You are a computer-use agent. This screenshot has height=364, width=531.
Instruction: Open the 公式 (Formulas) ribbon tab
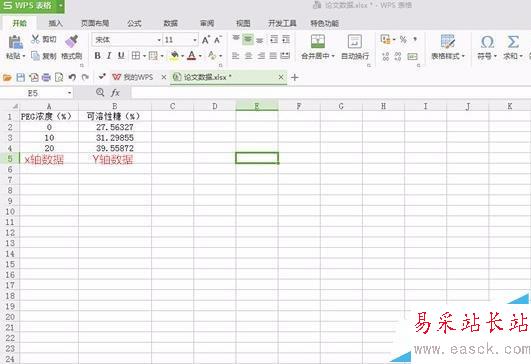tap(134, 23)
